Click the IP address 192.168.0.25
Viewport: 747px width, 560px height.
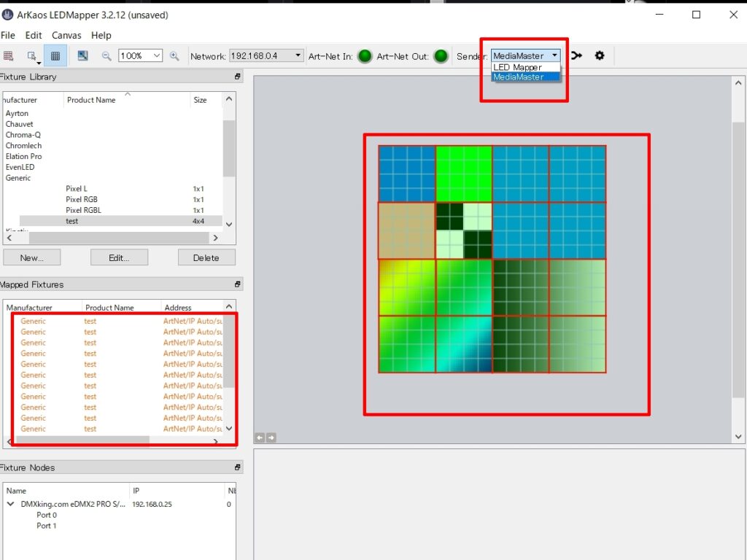point(152,504)
